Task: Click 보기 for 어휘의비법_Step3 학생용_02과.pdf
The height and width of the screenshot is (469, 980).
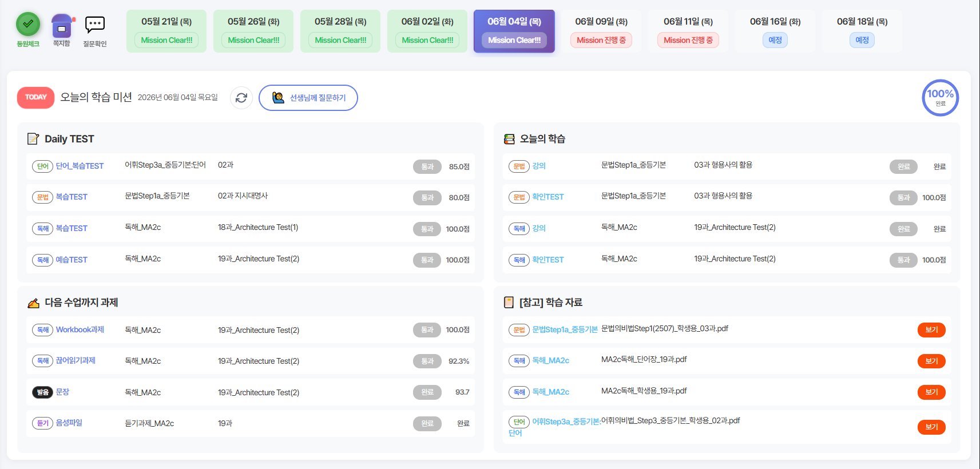Action: tap(931, 427)
